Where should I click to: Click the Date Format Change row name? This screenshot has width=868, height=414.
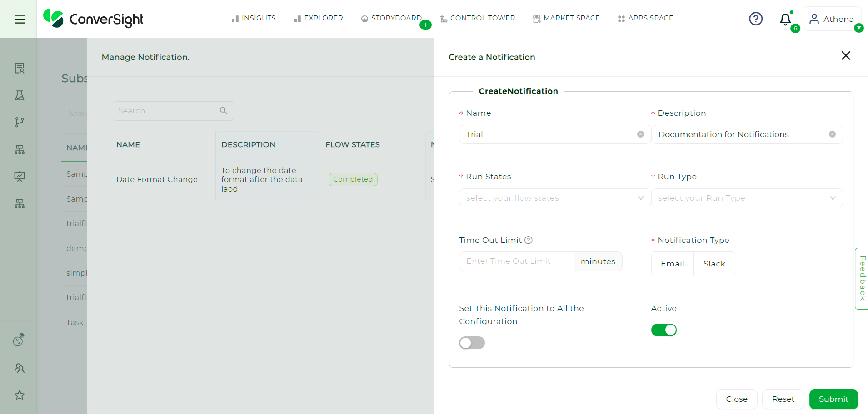pyautogui.click(x=157, y=179)
